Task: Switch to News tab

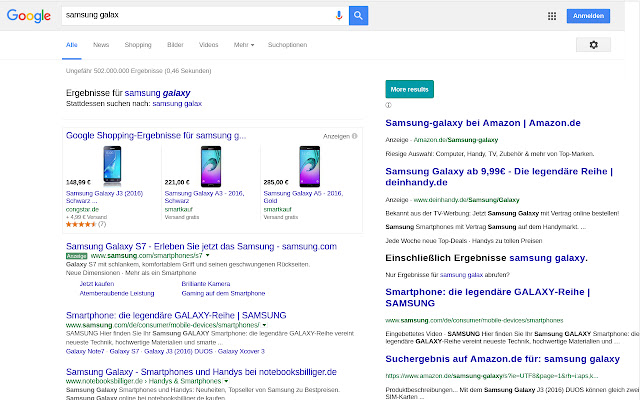Action: tap(101, 45)
